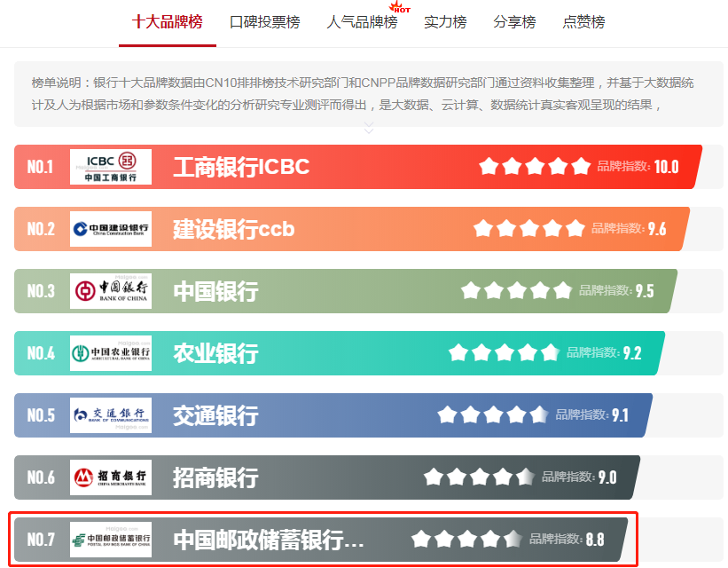
Task: Open the 人气品牌榜 tab
Action: point(362,22)
